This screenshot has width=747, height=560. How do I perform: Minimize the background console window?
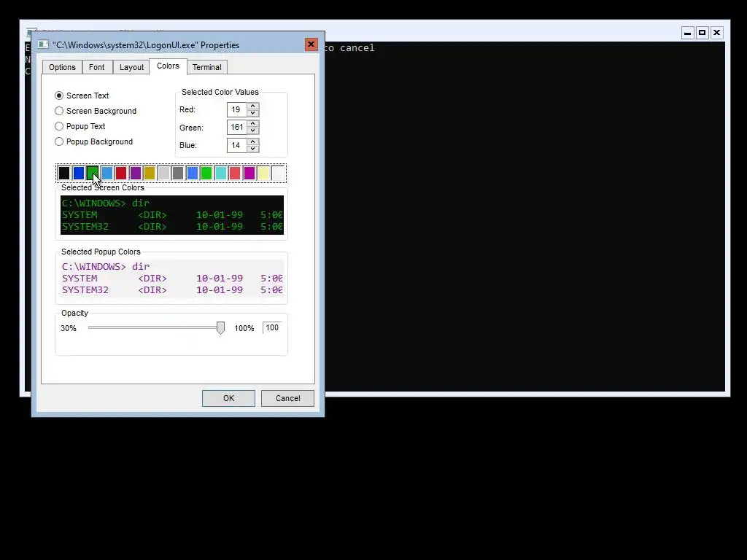coord(687,33)
